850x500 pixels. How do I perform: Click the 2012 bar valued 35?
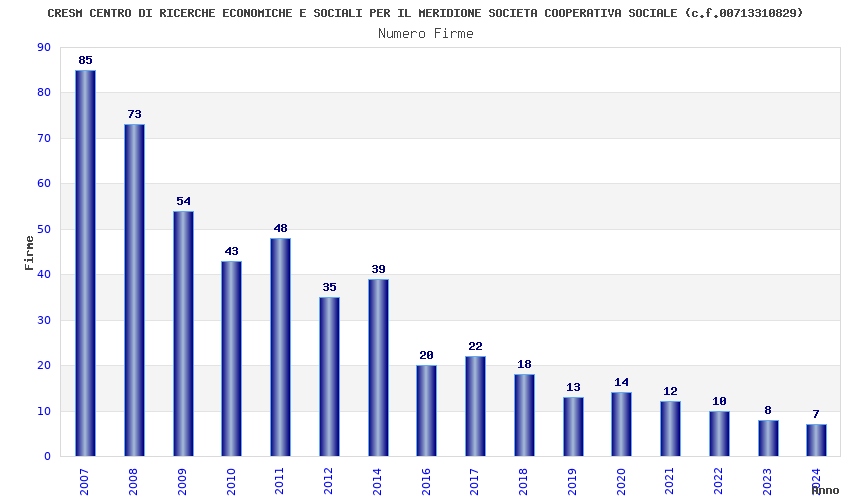point(329,376)
